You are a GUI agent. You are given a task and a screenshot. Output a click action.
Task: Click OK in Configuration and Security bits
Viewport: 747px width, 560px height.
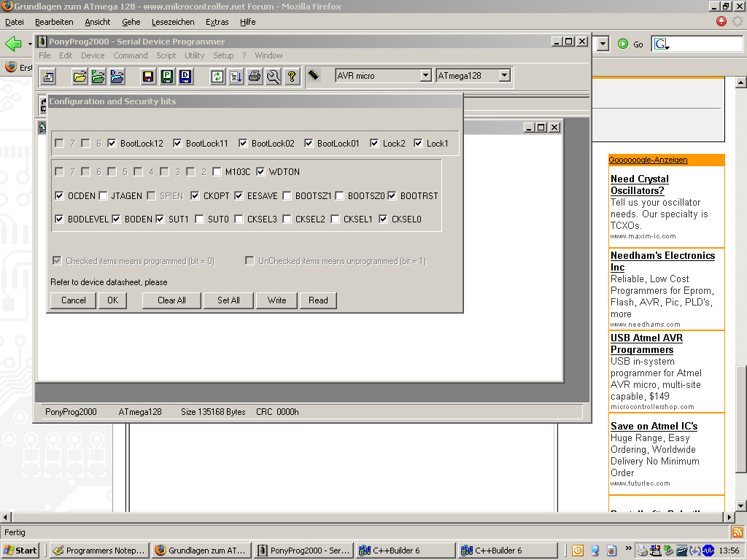113,300
